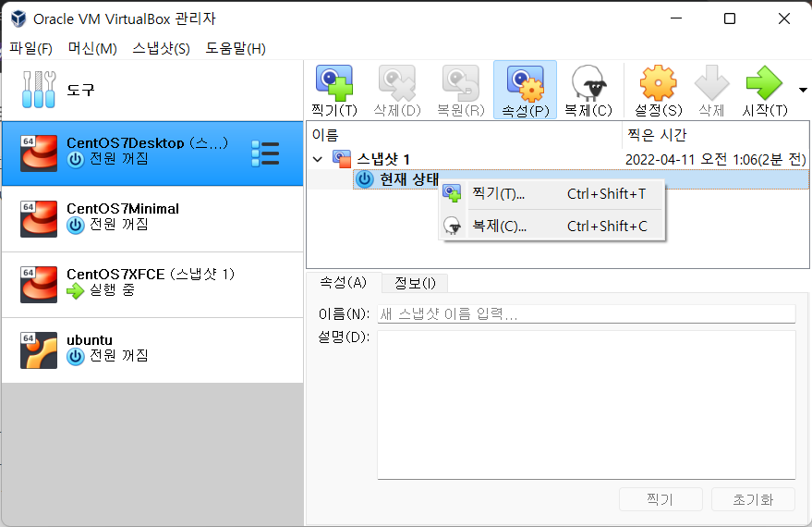Select the ubuntu virtual machine
This screenshot has width=812, height=527.
pyautogui.click(x=152, y=349)
